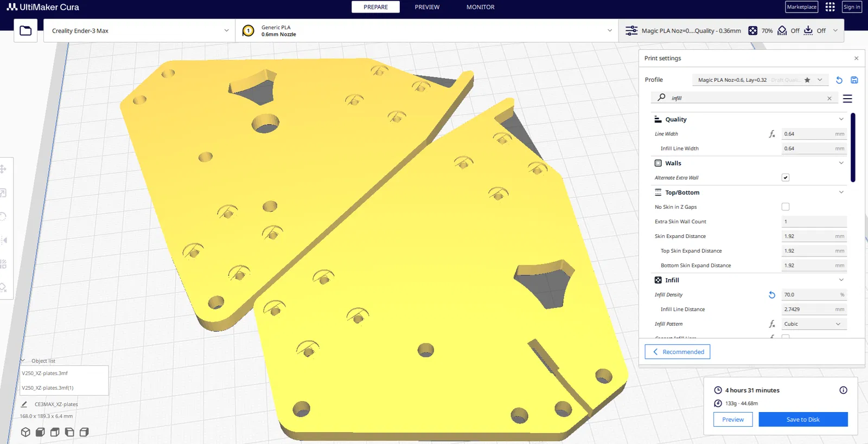Reset profile changes with the undo arrow icon
The height and width of the screenshot is (444, 868).
[839, 80]
